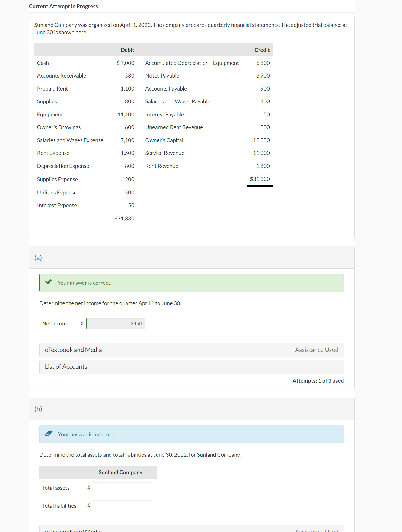The image size is (402, 532).
Task: Click the 'Owner's Drawings' account label
Action: coord(59,127)
